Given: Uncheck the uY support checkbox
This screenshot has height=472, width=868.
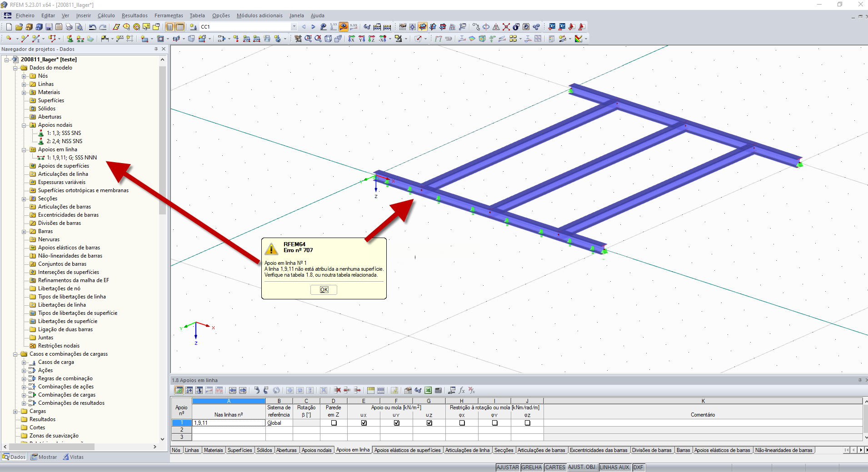Looking at the screenshot, I should pyautogui.click(x=397, y=423).
